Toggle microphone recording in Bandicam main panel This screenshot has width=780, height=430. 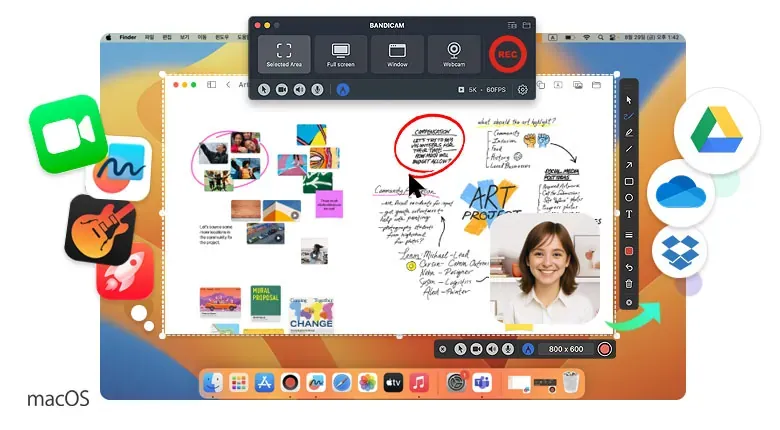point(317,90)
